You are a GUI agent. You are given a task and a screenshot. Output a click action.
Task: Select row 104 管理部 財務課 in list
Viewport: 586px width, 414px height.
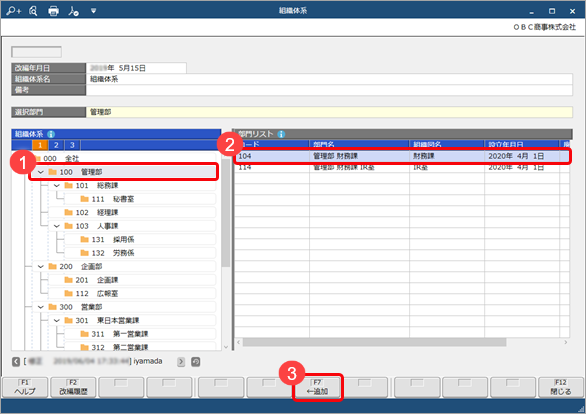[402, 156]
